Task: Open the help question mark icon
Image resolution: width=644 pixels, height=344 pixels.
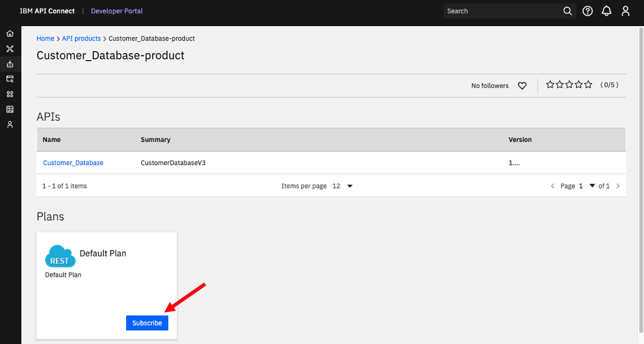Action: 588,11
